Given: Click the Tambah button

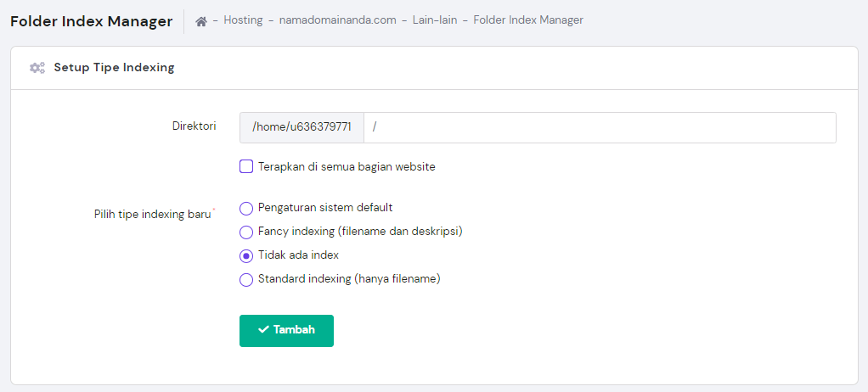Looking at the screenshot, I should 286,331.
